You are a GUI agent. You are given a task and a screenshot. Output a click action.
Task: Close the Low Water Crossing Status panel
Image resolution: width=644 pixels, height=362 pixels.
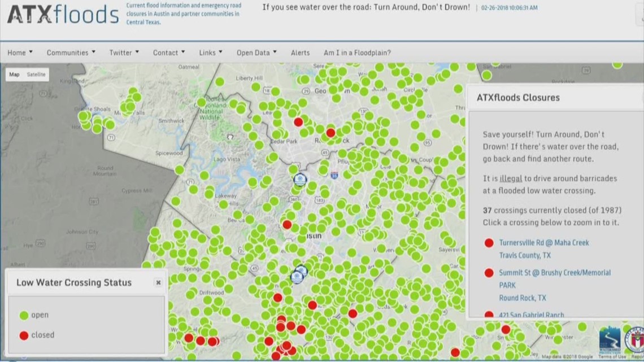click(159, 282)
